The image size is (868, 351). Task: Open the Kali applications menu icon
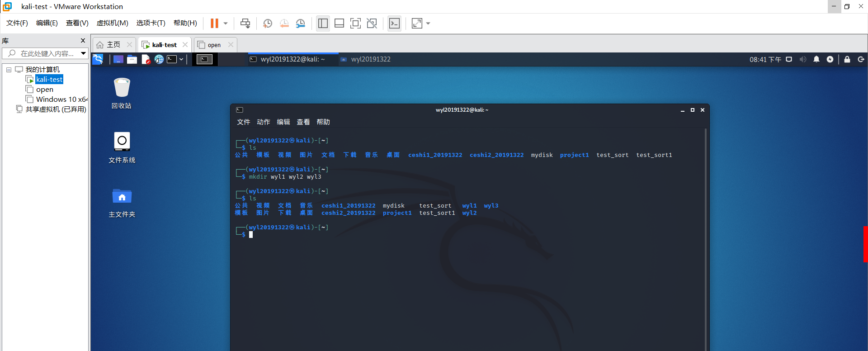click(x=98, y=59)
